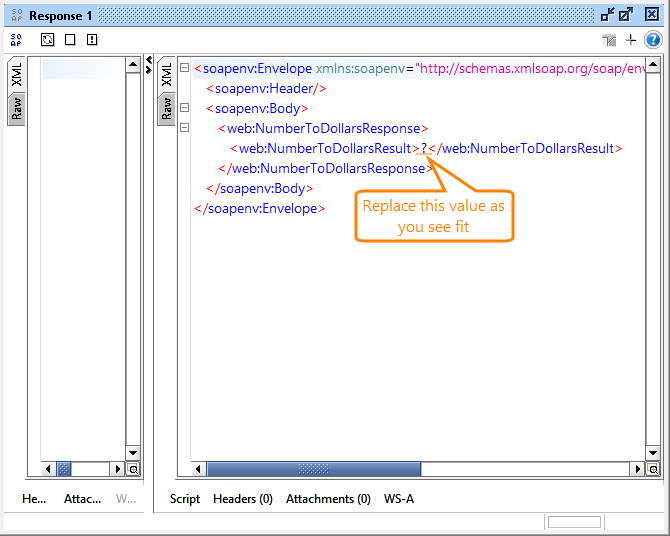Click the right editor's blue horizontal scrollbar thumb

tap(314, 469)
